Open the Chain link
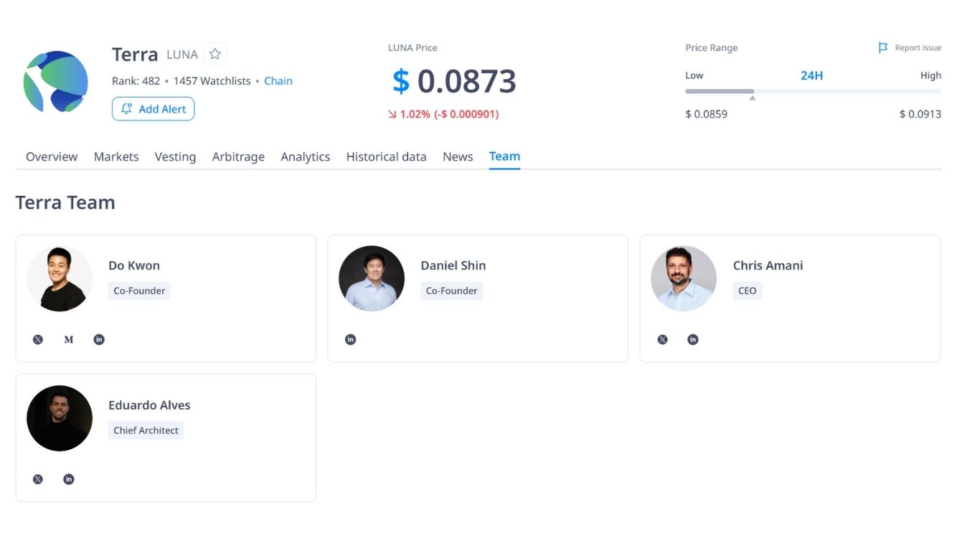 coord(278,80)
